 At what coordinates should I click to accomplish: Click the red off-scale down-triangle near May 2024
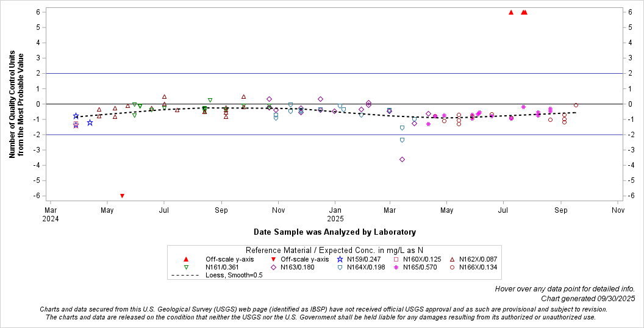(x=122, y=196)
